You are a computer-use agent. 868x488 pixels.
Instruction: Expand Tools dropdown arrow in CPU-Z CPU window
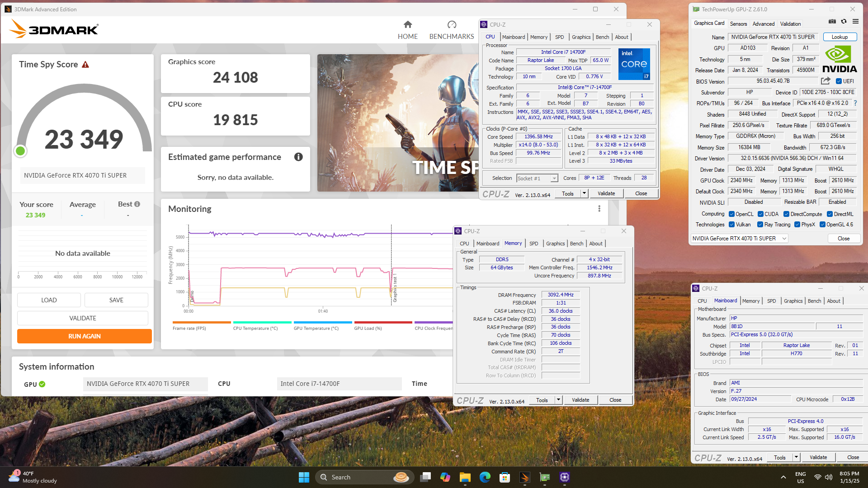(584, 193)
